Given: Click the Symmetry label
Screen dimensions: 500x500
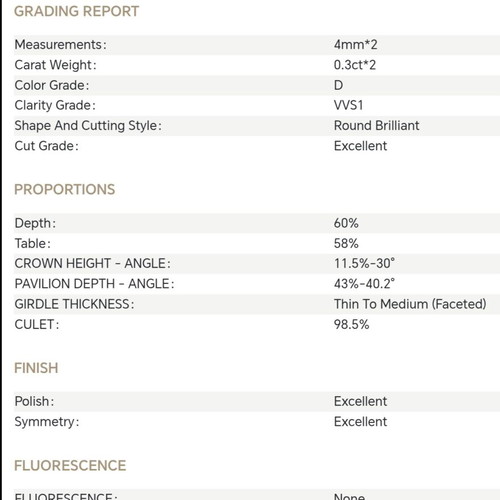Looking at the screenshot, I should [x=47, y=422].
